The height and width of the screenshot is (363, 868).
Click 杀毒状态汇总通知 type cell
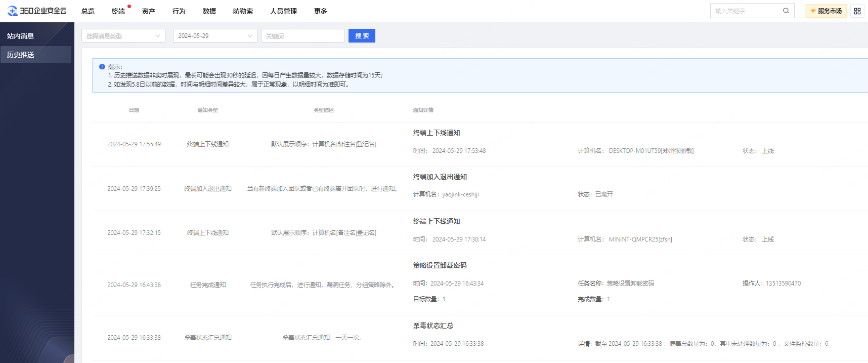pos(208,338)
